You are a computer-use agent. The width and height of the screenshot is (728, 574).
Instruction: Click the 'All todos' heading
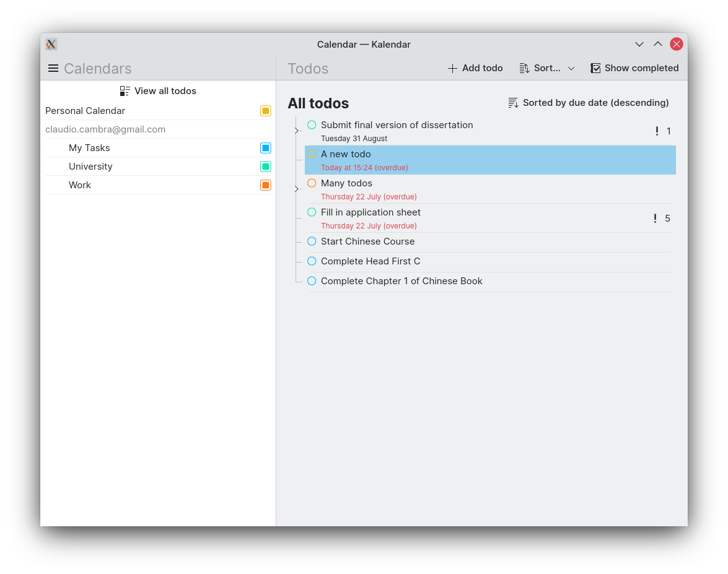click(x=318, y=103)
